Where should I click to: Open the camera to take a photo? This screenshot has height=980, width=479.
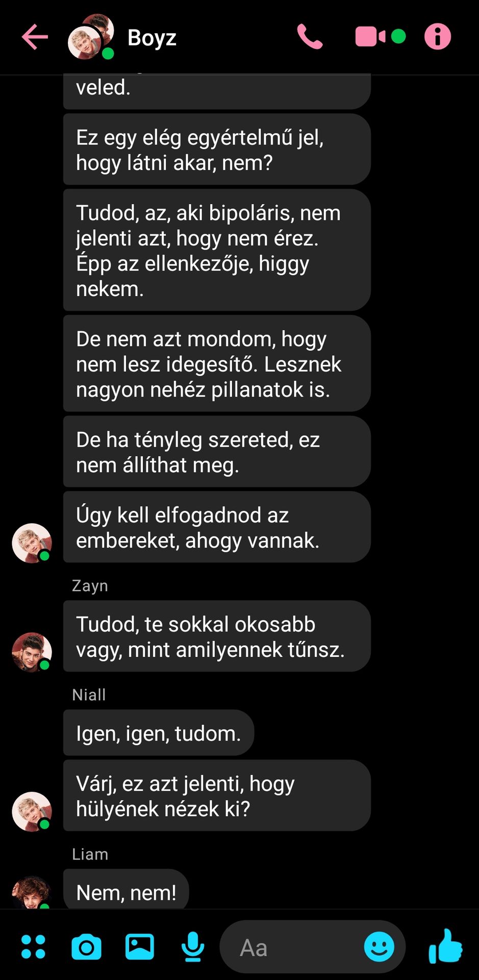(86, 947)
